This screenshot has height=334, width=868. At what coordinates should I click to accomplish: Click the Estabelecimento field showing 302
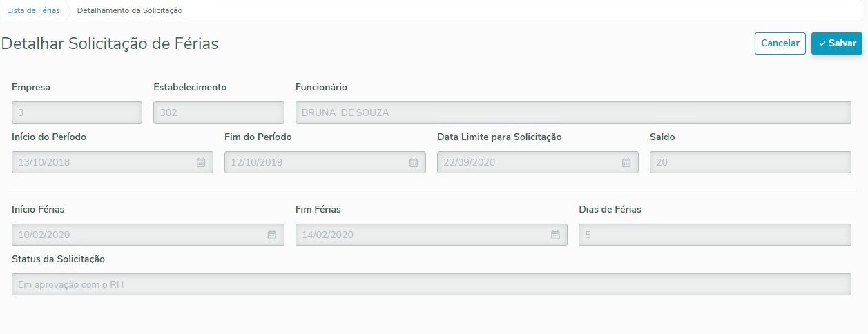pyautogui.click(x=218, y=112)
